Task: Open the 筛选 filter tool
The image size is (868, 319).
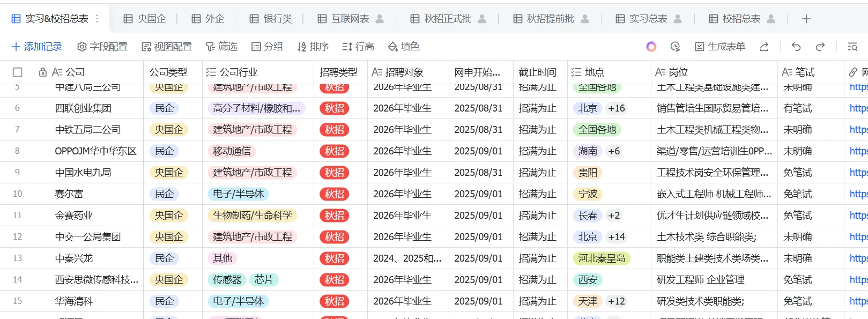Action: [221, 47]
